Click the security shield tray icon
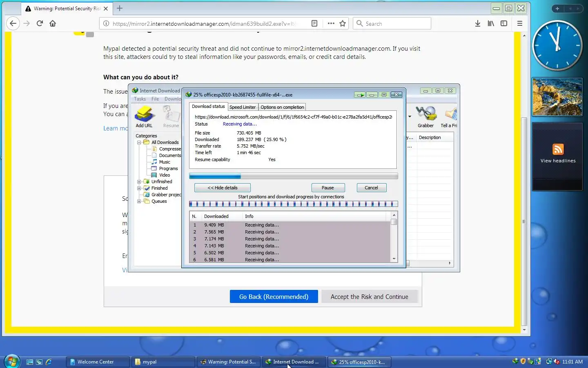Image resolution: width=588 pixels, height=368 pixels. click(x=523, y=361)
